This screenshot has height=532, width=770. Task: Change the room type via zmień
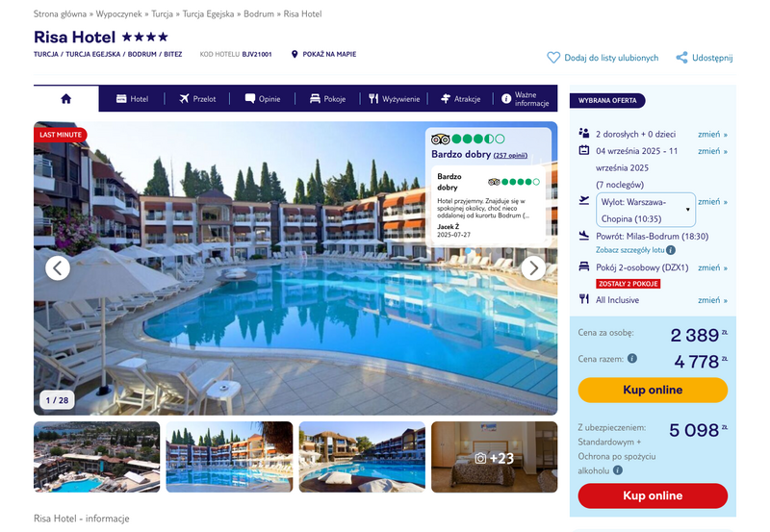[712, 267]
